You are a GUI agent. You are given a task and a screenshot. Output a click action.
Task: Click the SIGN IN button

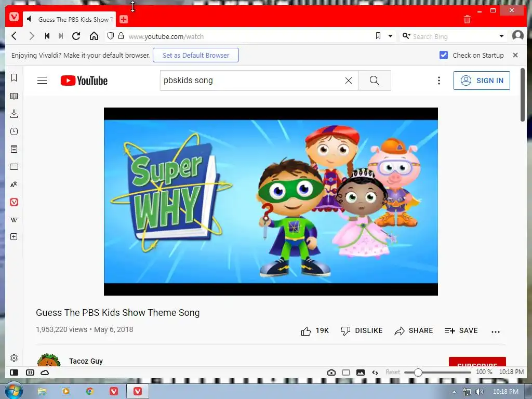(x=482, y=81)
